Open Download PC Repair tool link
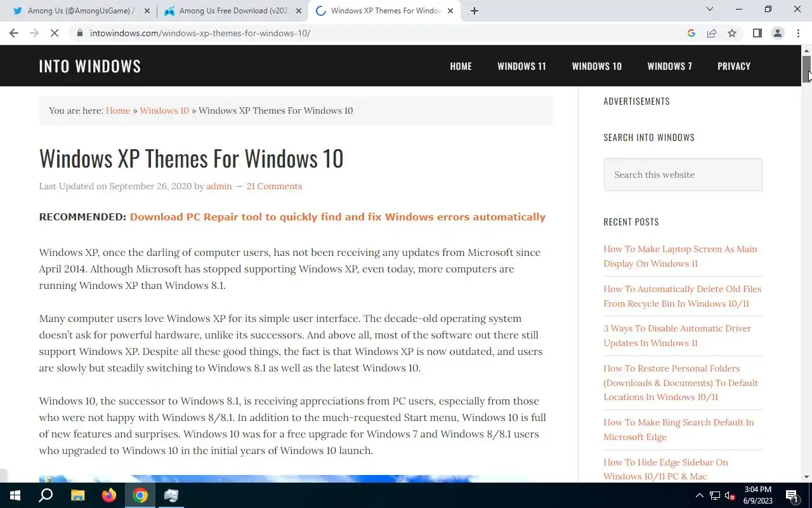The width and height of the screenshot is (812, 508). point(337,217)
